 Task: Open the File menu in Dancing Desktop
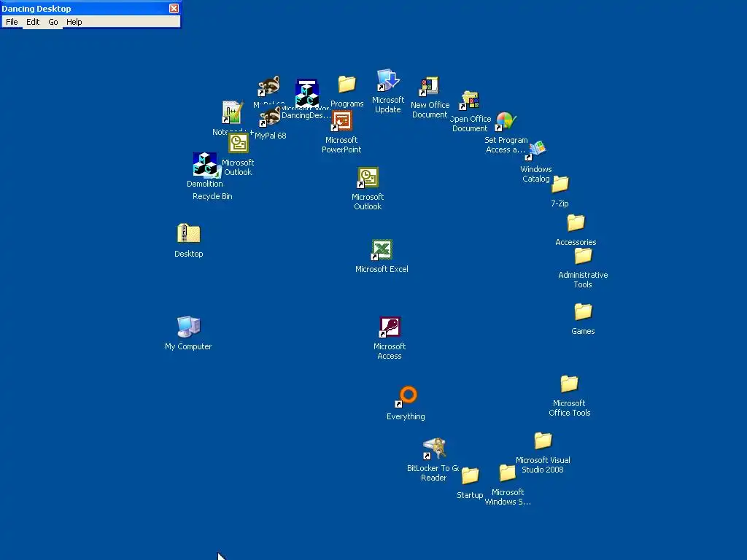[12, 22]
